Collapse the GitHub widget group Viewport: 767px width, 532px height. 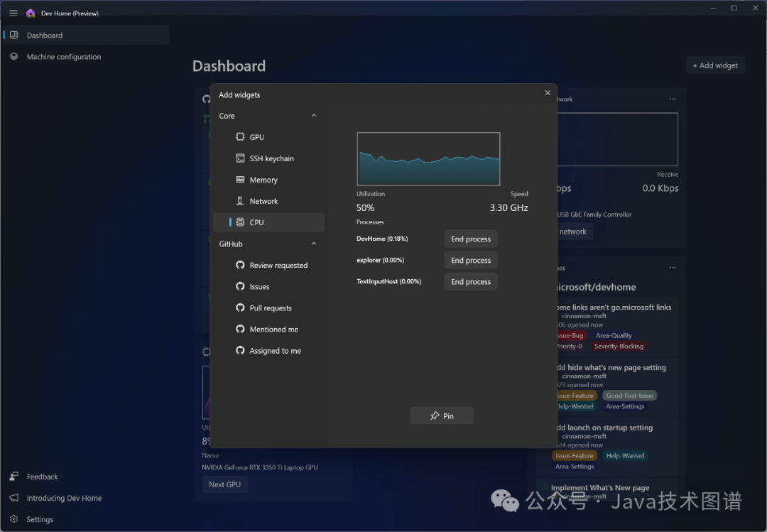tap(314, 244)
